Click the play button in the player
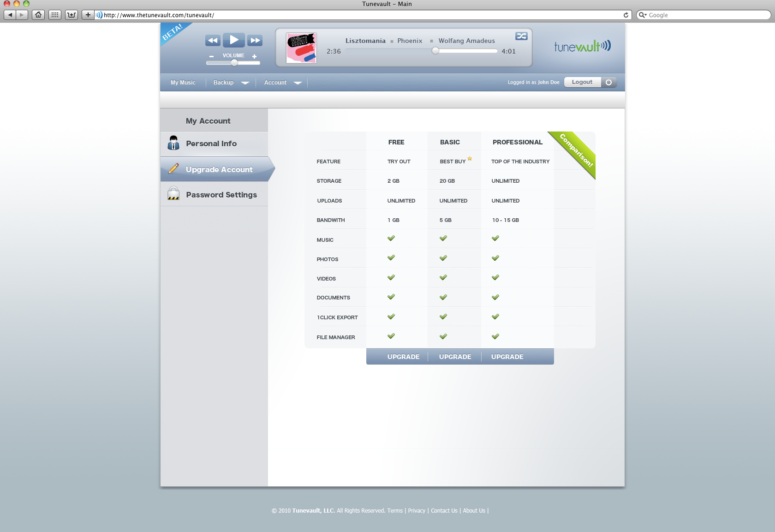 point(234,40)
